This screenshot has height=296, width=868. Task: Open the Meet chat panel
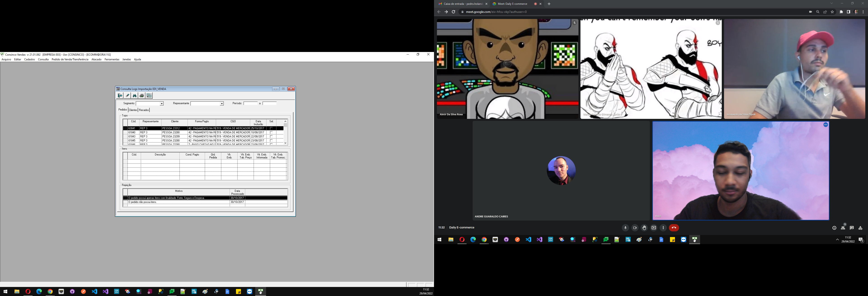coord(851,228)
